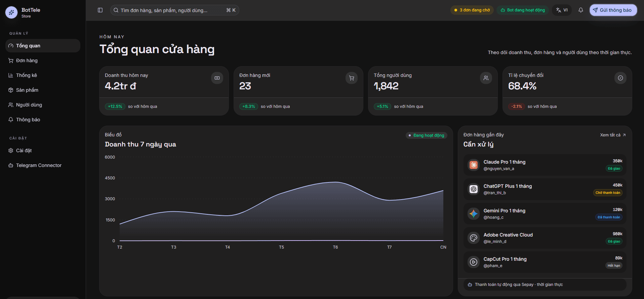Click the Bot đang hoạt động status pill
The width and height of the screenshot is (644, 299).
[523, 10]
